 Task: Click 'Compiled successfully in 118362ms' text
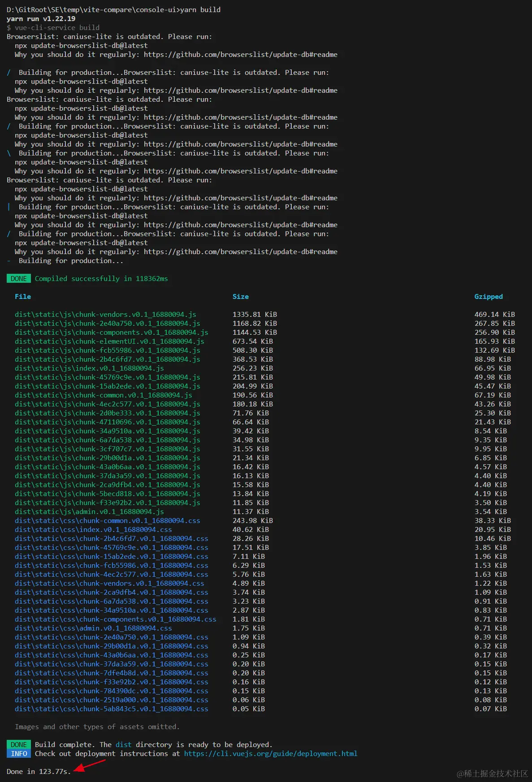pyautogui.click(x=101, y=279)
